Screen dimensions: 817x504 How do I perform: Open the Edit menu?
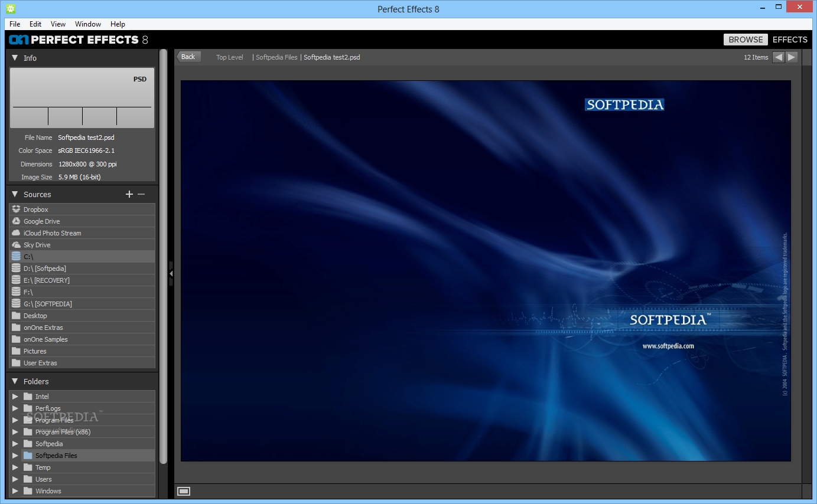35,24
